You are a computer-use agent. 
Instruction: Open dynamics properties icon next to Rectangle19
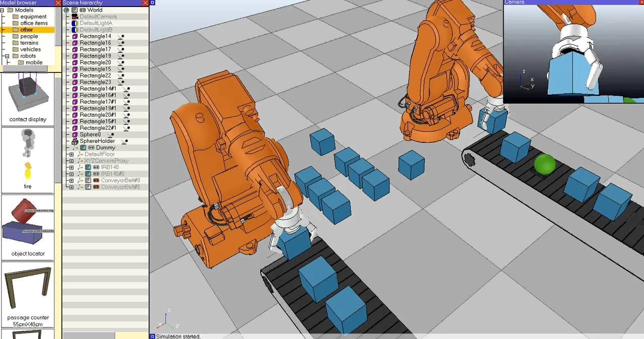(x=121, y=56)
